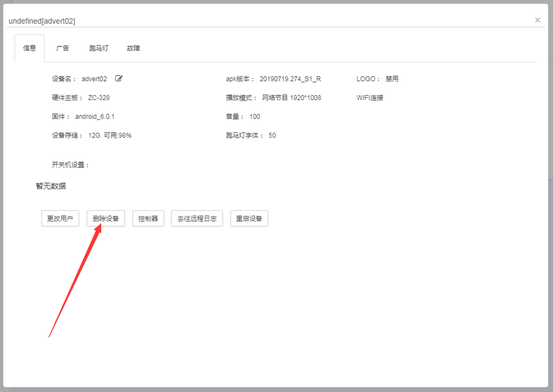
Task: Open the 控制器 button
Action: (148, 218)
